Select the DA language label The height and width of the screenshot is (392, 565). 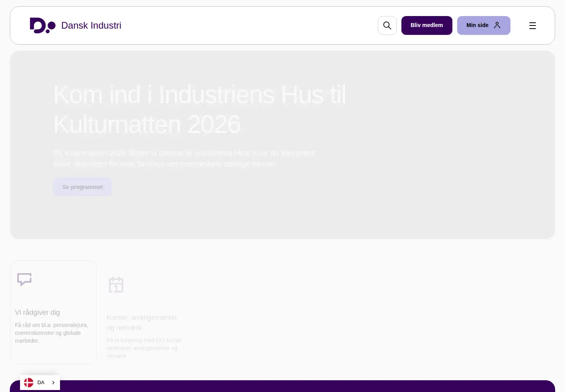(x=41, y=383)
